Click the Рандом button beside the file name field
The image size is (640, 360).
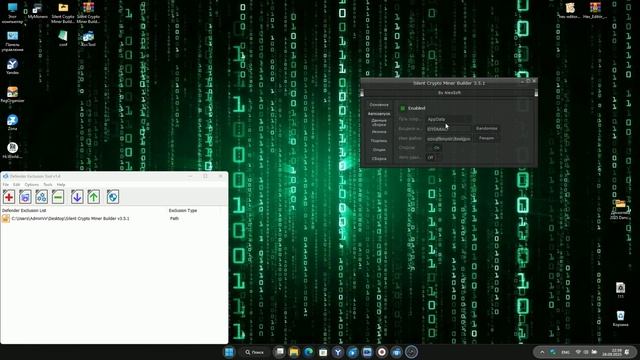(487, 138)
